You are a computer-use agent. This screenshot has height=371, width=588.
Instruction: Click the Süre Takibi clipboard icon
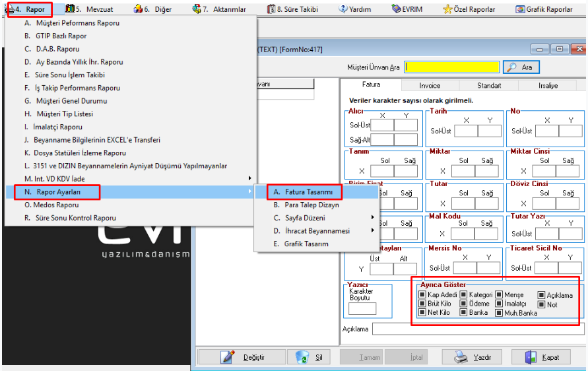[x=271, y=9]
